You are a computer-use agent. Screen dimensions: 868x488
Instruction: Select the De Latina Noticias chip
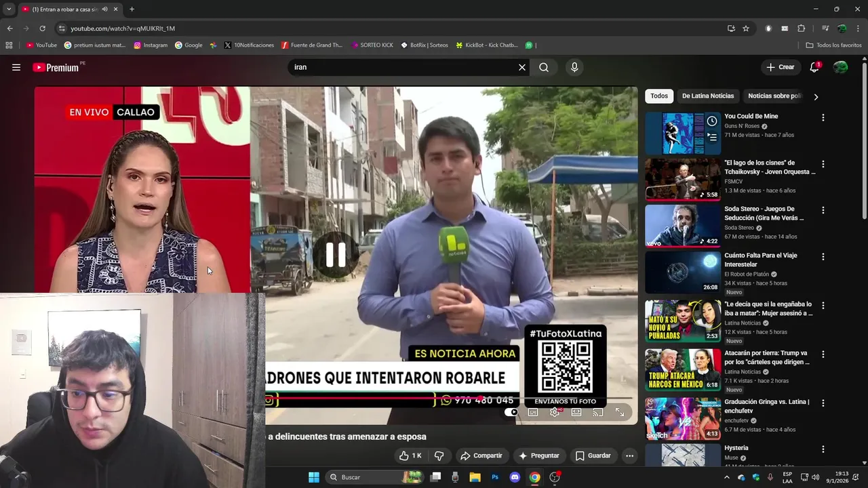point(708,96)
